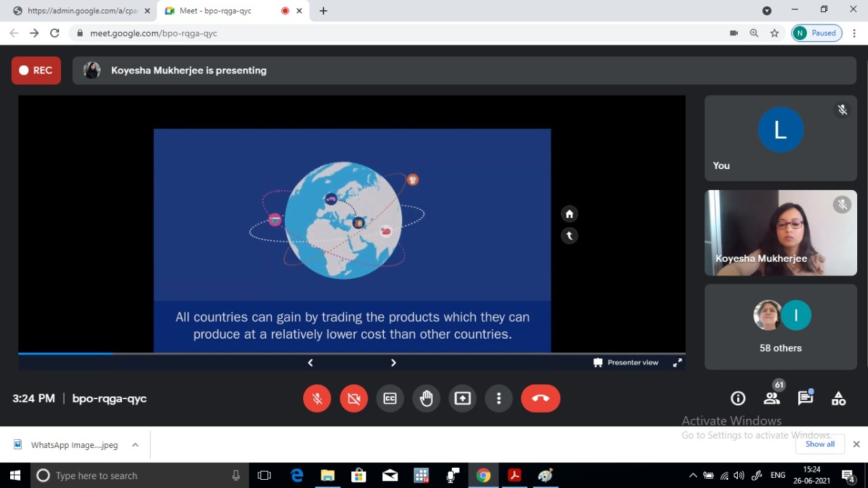The height and width of the screenshot is (488, 868).
Task: Open meeting details info icon
Action: tap(738, 398)
